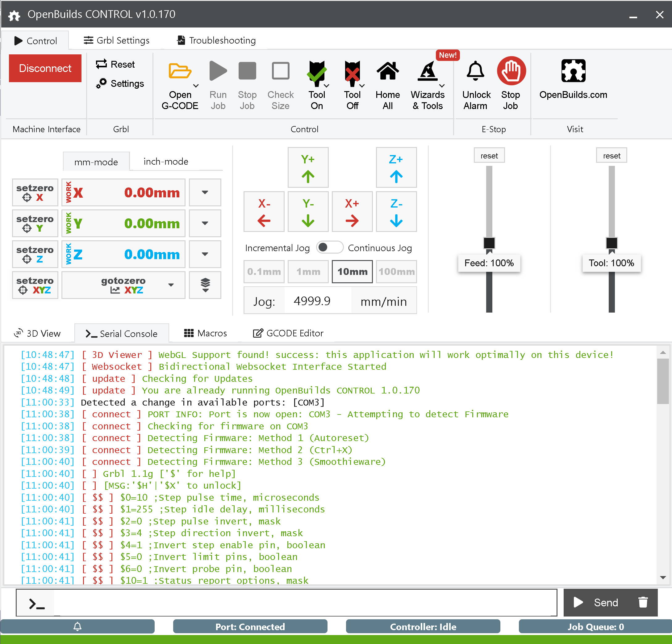Visit OpenBuilds.com logo icon

(573, 71)
